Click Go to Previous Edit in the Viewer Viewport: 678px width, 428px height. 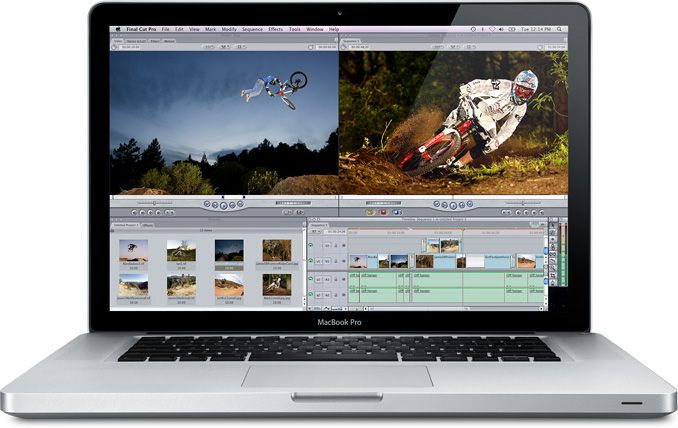coord(207,204)
